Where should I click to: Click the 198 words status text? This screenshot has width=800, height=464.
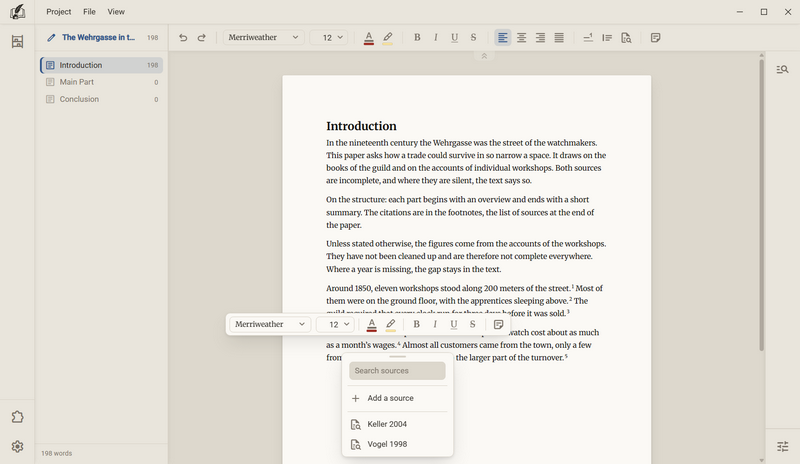57,453
